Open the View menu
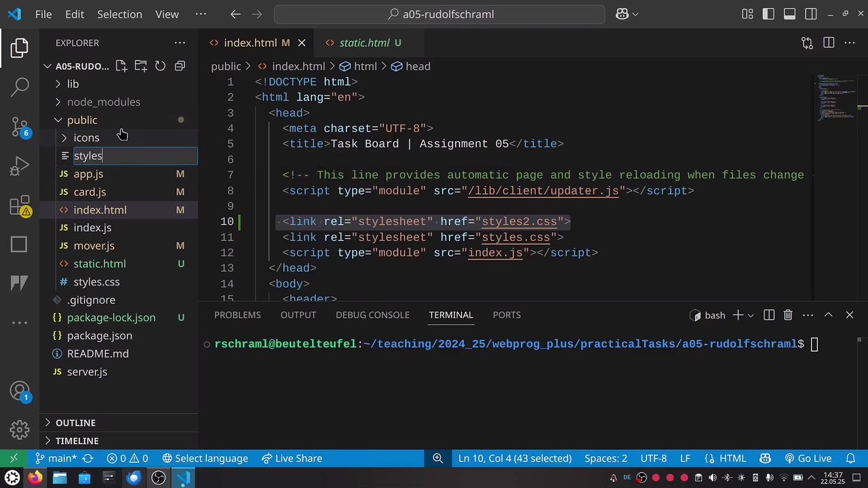Screen dimensions: 868x488 [167, 14]
